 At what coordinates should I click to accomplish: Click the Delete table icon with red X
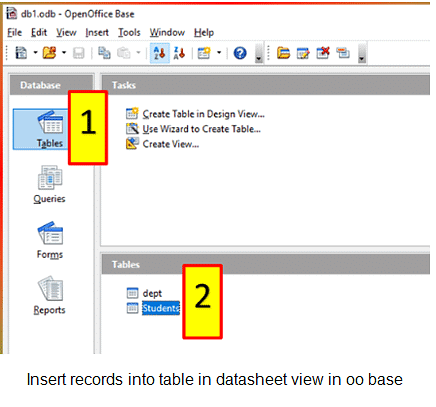point(323,53)
